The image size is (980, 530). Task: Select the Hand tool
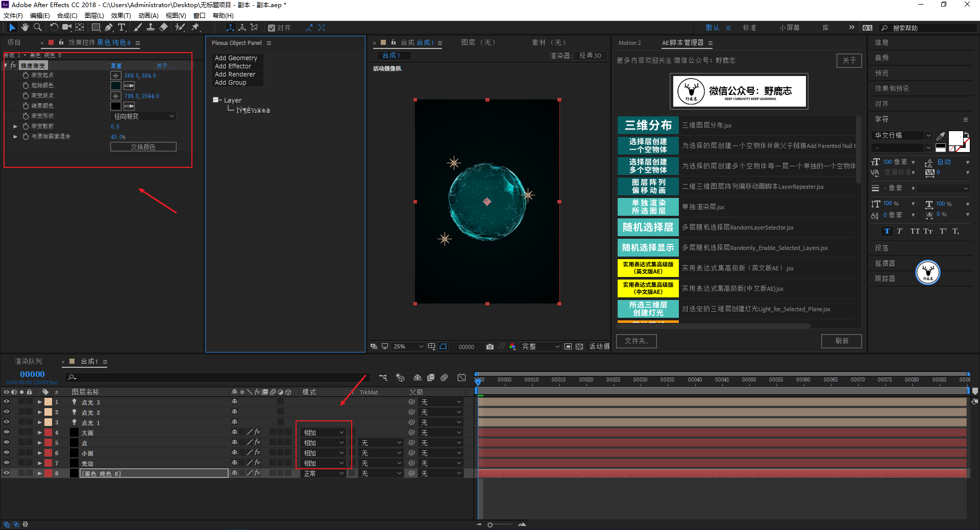click(24, 28)
